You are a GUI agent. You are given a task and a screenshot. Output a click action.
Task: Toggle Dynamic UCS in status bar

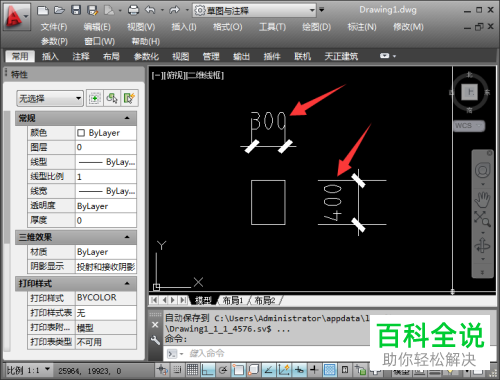pyautogui.click(x=284, y=370)
